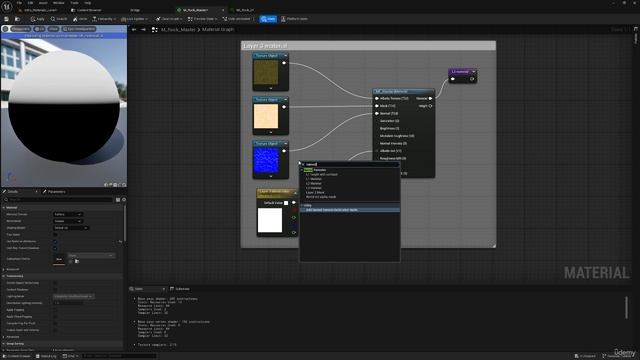This screenshot has height=360, width=640.
Task: Click the Material Graph breadcrumb
Action: 218,29
